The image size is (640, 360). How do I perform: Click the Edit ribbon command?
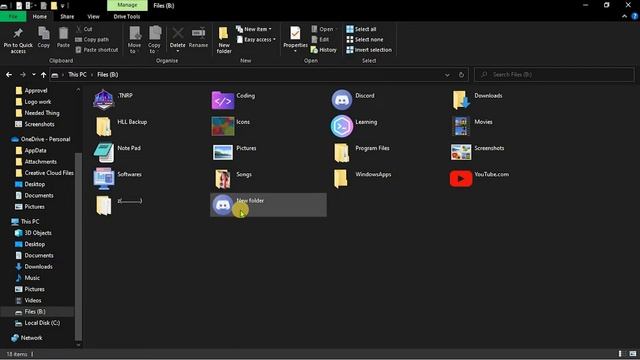(x=320, y=40)
